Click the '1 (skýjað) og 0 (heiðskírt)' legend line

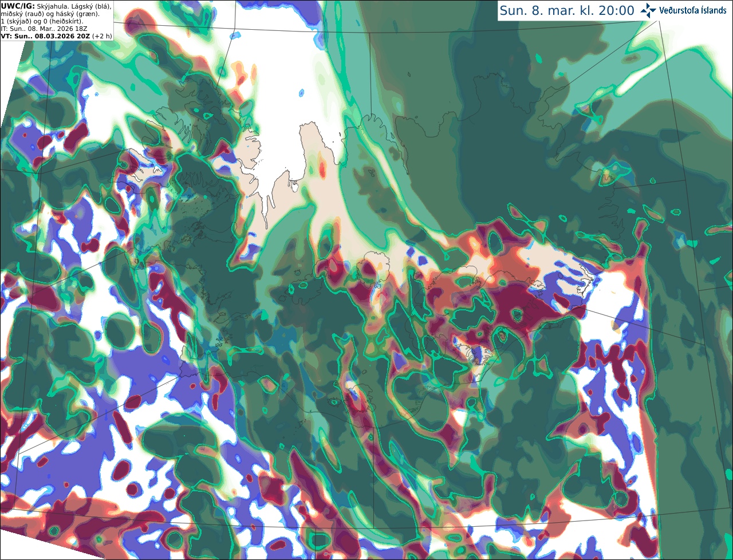pyautogui.click(x=42, y=21)
